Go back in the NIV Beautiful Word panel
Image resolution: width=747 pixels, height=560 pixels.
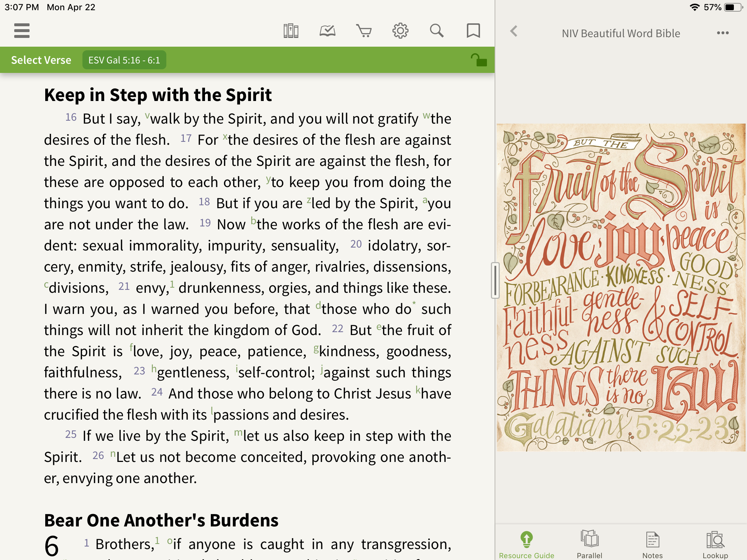(514, 31)
